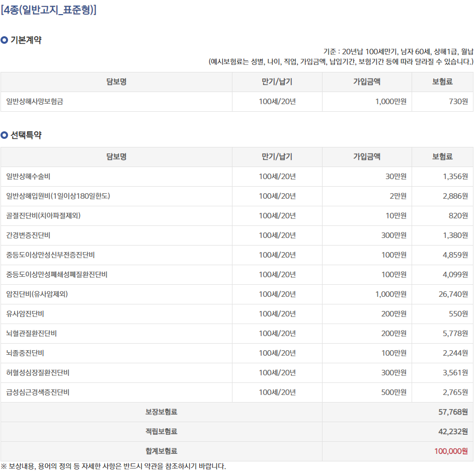Select the 간경변증진단비 row name
This screenshot has height=476, width=475.
tap(28, 235)
